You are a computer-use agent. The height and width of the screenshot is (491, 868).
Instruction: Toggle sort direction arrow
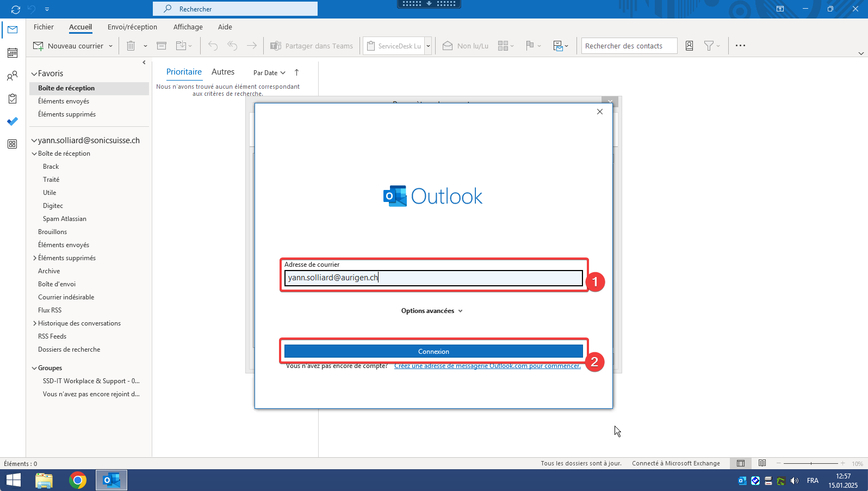pos(296,72)
